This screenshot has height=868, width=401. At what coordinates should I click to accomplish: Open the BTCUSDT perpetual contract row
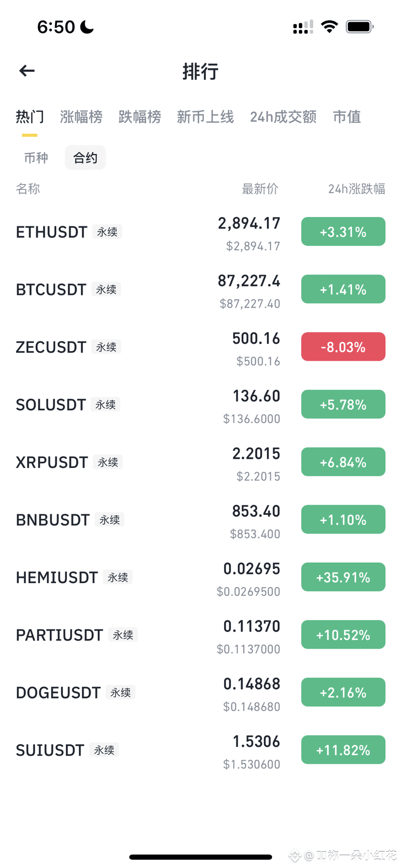(200, 290)
